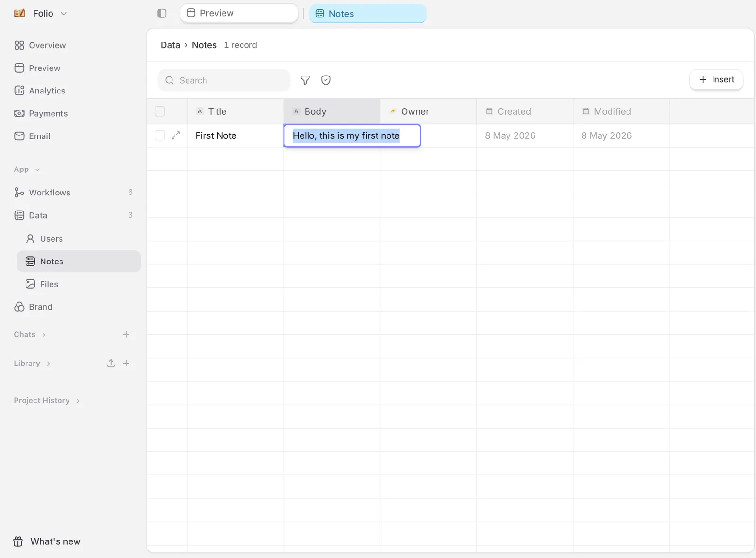Click the Overview grid icon
The height and width of the screenshot is (558, 756).
(x=19, y=45)
